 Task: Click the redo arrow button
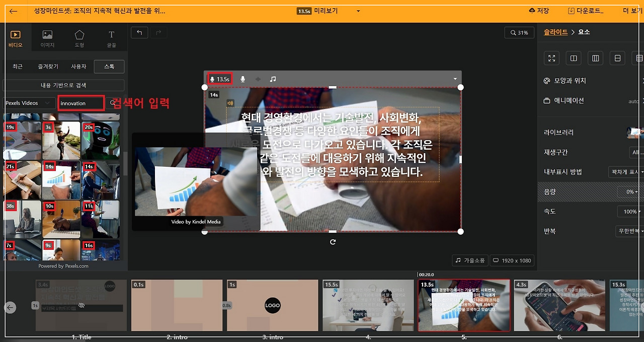point(158,33)
